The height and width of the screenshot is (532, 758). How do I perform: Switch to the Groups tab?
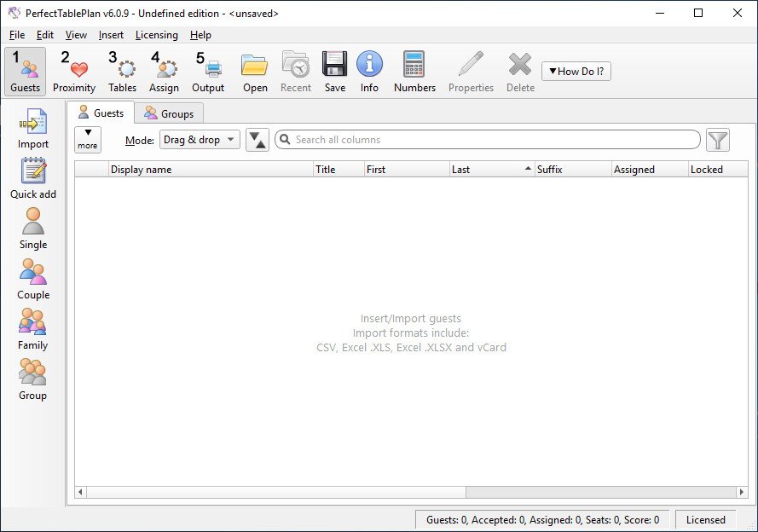(x=169, y=113)
